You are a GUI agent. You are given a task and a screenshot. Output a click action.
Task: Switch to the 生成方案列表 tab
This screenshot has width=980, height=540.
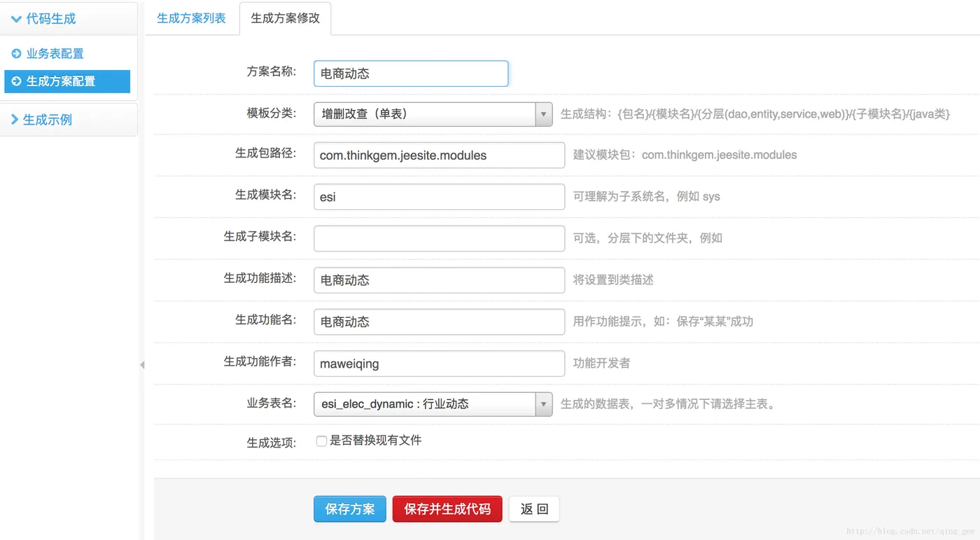[192, 19]
